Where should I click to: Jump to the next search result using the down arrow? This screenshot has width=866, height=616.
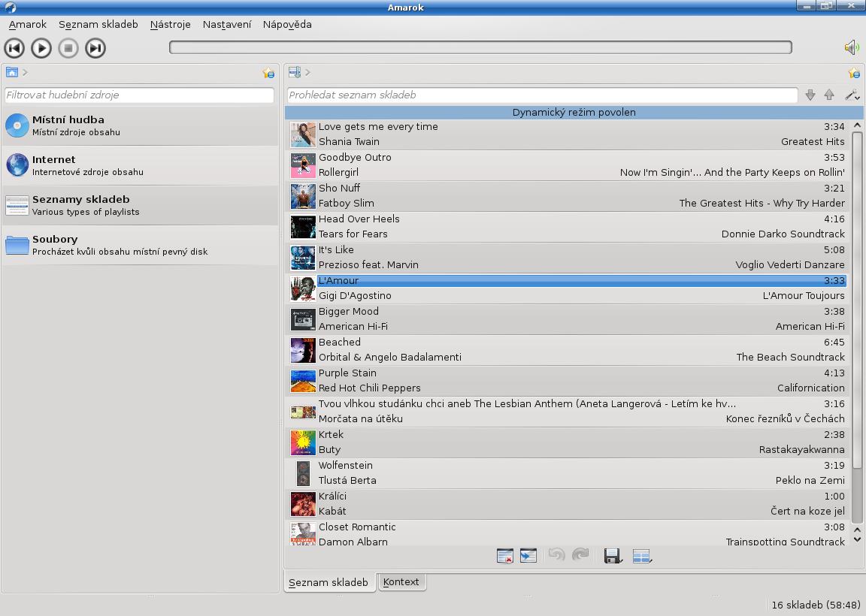click(x=810, y=95)
